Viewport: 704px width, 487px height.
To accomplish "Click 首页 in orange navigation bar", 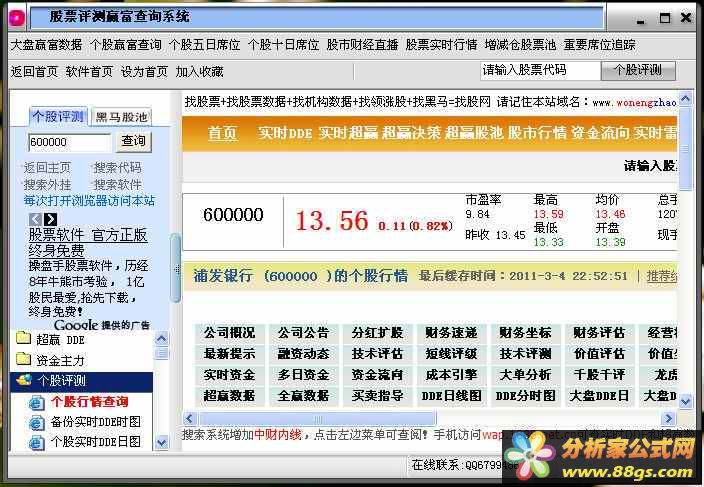I will coord(222,133).
